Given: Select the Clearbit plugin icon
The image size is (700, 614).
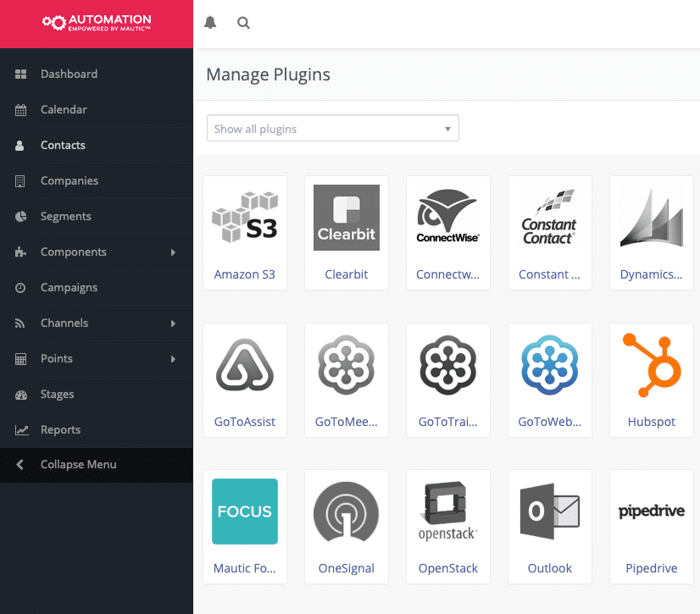Looking at the screenshot, I should [x=347, y=218].
